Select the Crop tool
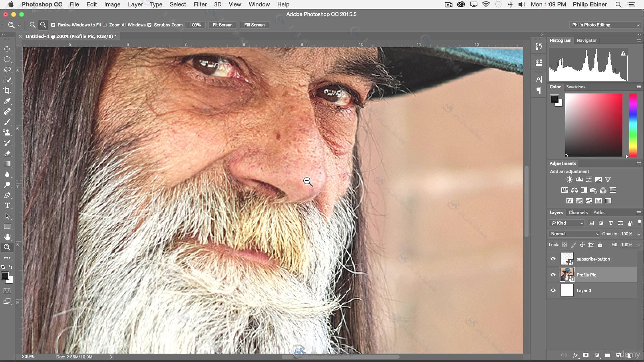The height and width of the screenshot is (362, 644). tap(7, 90)
